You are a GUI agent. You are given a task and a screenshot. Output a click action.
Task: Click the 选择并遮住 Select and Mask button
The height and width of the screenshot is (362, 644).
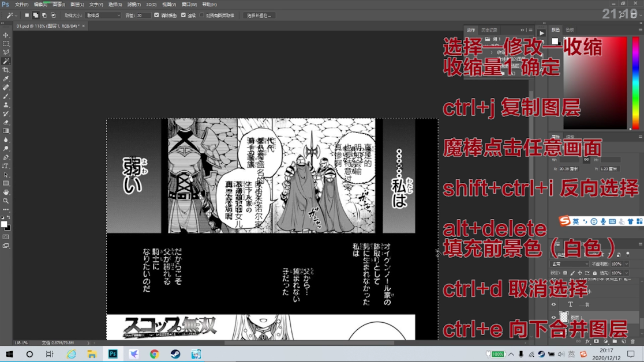259,15
